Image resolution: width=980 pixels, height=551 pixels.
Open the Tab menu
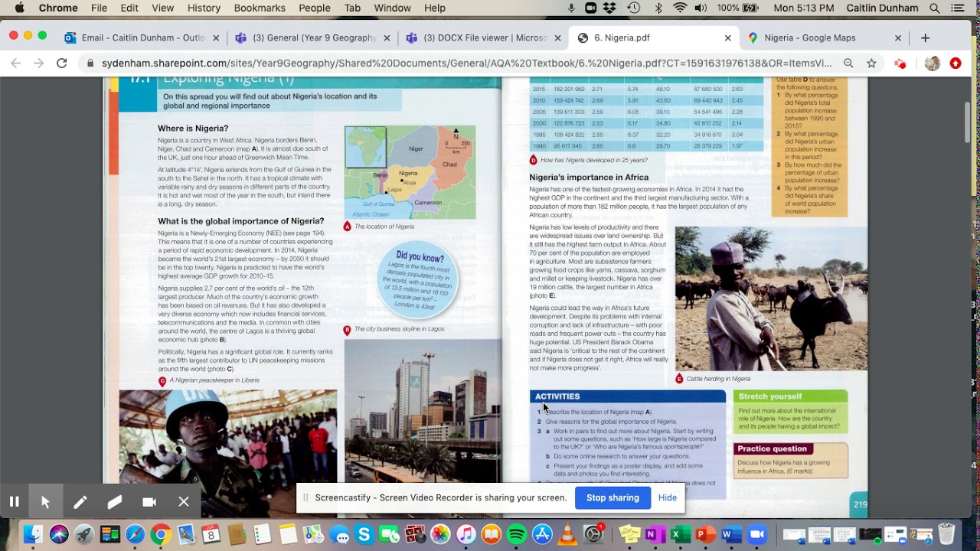(352, 8)
